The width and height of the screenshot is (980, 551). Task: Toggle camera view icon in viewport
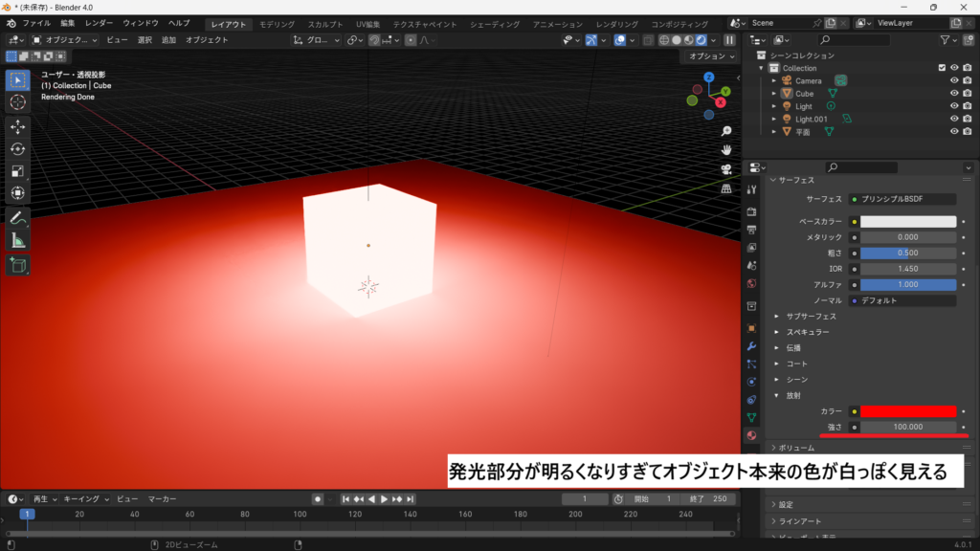[726, 169]
